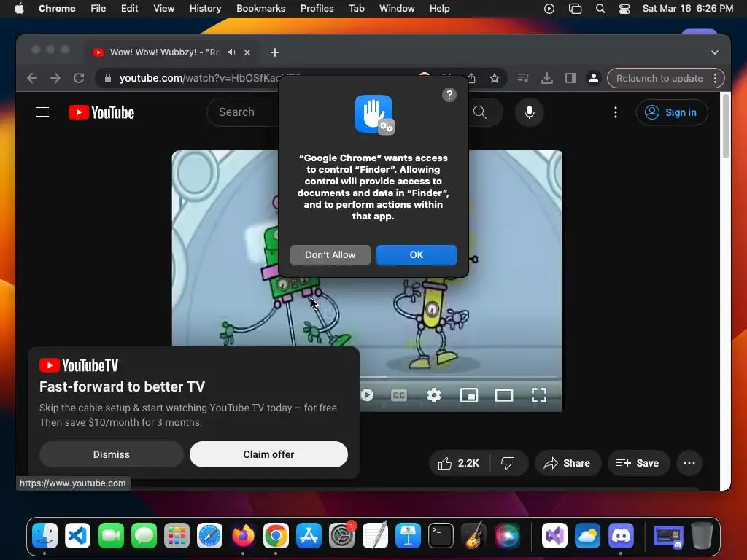Open Chrome downloads icon

tap(547, 78)
